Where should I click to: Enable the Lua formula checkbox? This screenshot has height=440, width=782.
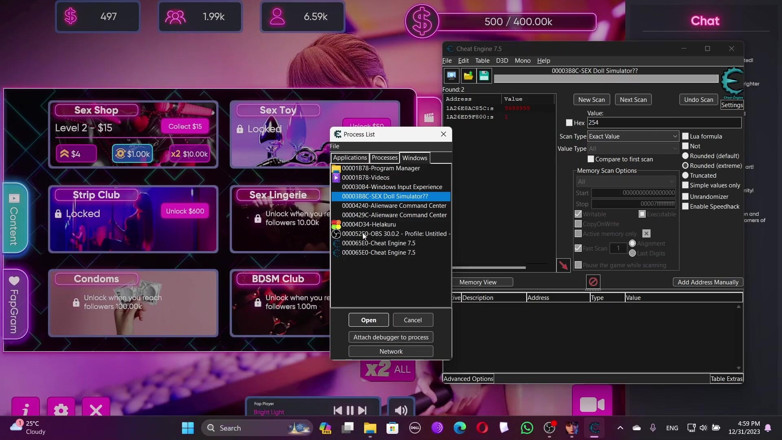pos(685,136)
